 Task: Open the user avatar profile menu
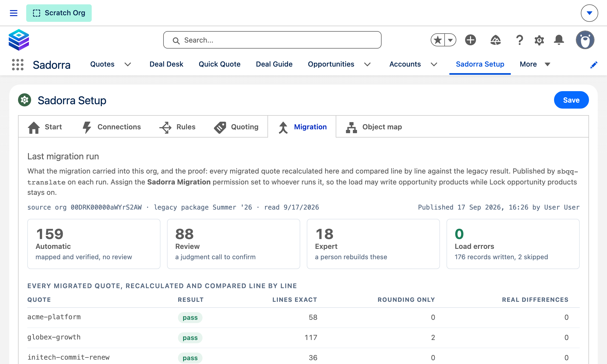coord(585,40)
